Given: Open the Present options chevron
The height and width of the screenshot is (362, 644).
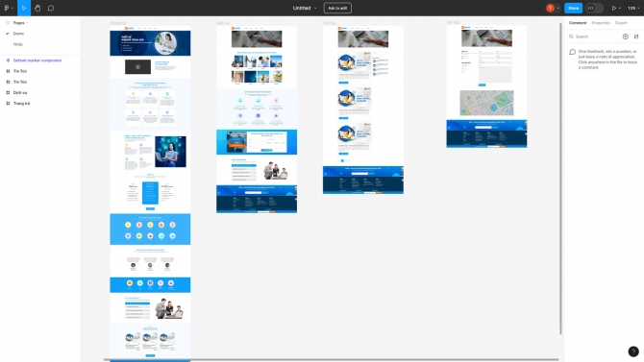Looking at the screenshot, I should pos(620,9).
